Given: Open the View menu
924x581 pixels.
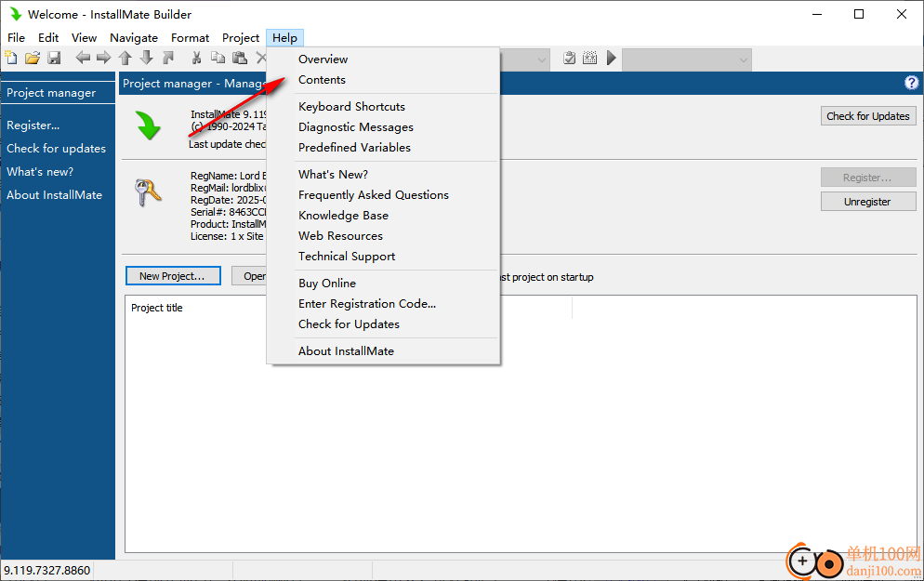Looking at the screenshot, I should 85,38.
